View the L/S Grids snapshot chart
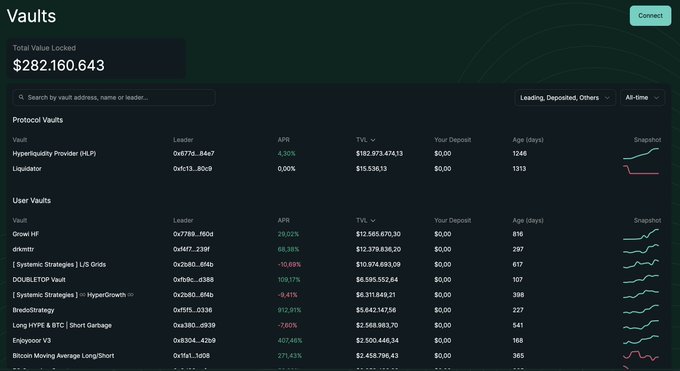The width and height of the screenshot is (680, 371). 641,264
